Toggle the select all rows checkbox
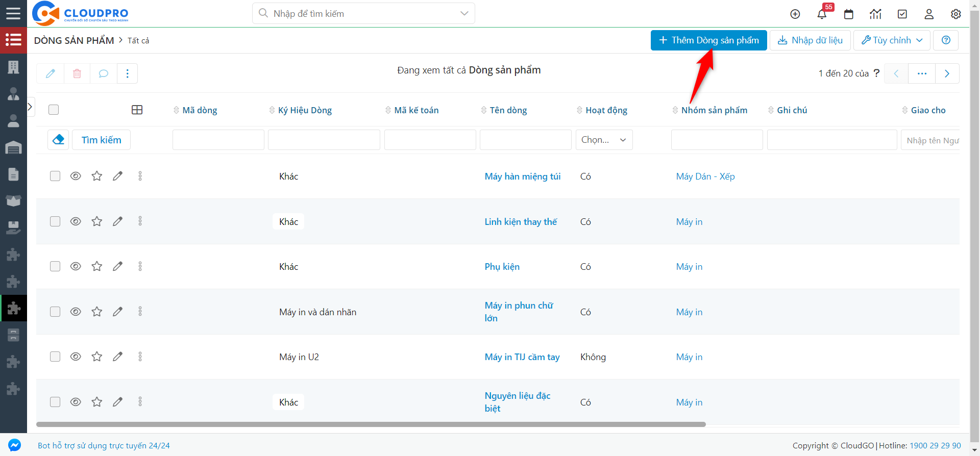Image resolution: width=980 pixels, height=456 pixels. click(54, 110)
